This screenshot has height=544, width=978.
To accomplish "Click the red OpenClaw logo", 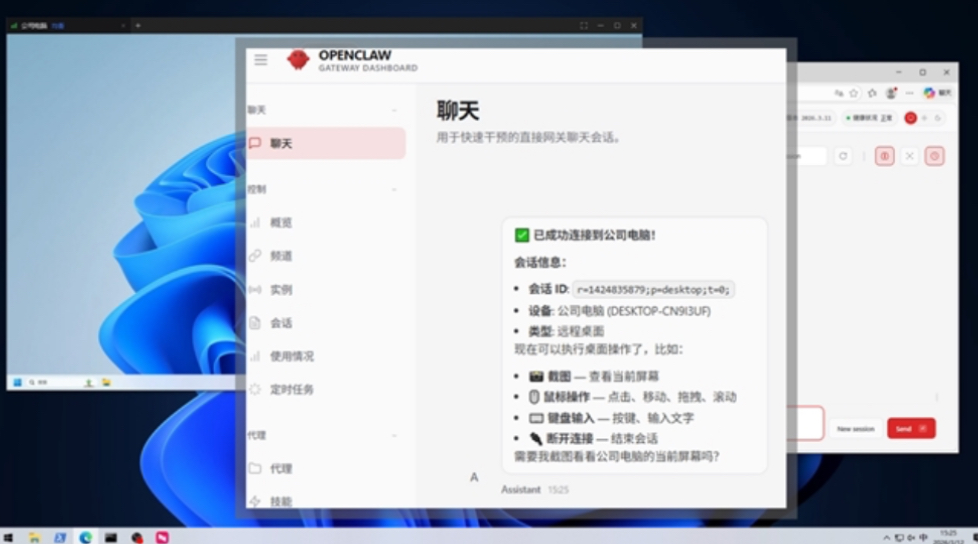I will tap(297, 60).
